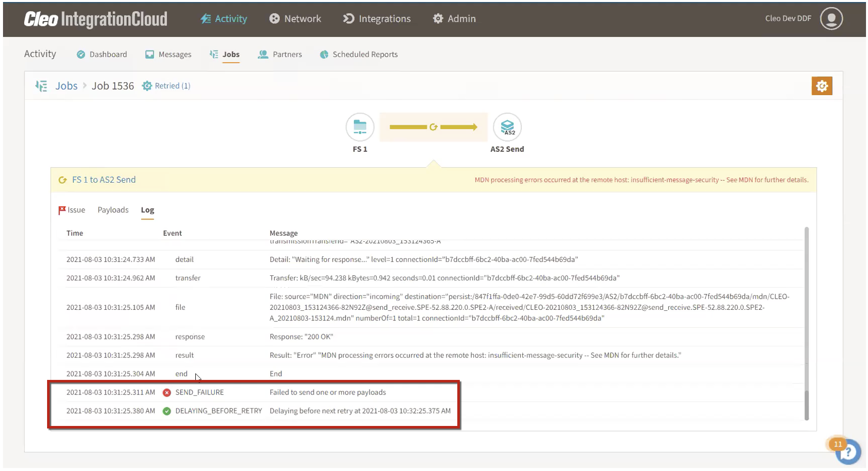Viewport: 868px width, 471px height.
Task: Click the Dashboard checkmark icon
Action: (81, 55)
